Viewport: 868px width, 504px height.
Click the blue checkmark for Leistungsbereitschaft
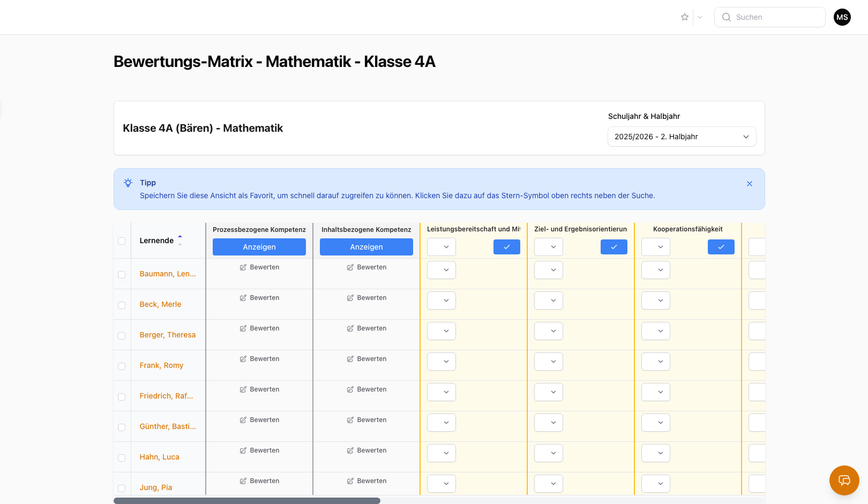[x=506, y=247]
